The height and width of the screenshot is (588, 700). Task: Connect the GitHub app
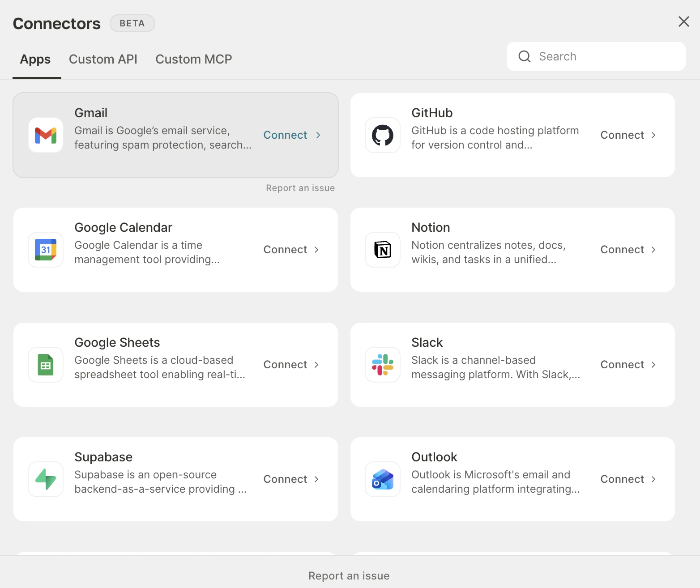pos(629,135)
